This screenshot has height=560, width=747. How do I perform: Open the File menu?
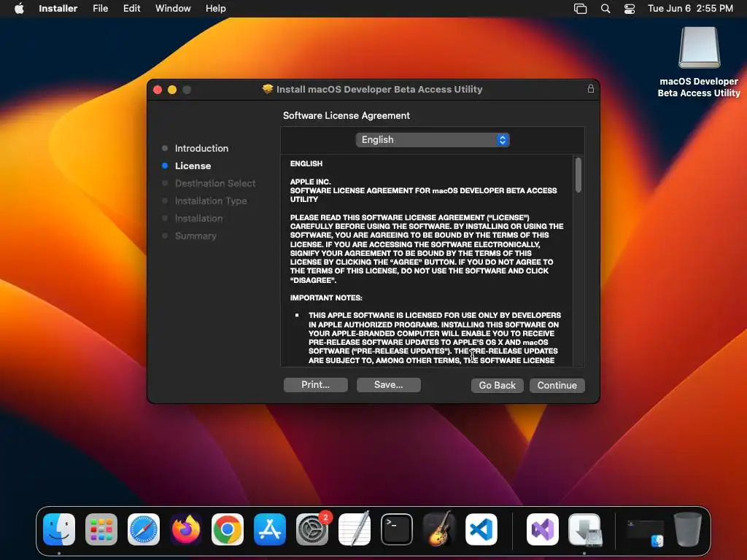(100, 8)
